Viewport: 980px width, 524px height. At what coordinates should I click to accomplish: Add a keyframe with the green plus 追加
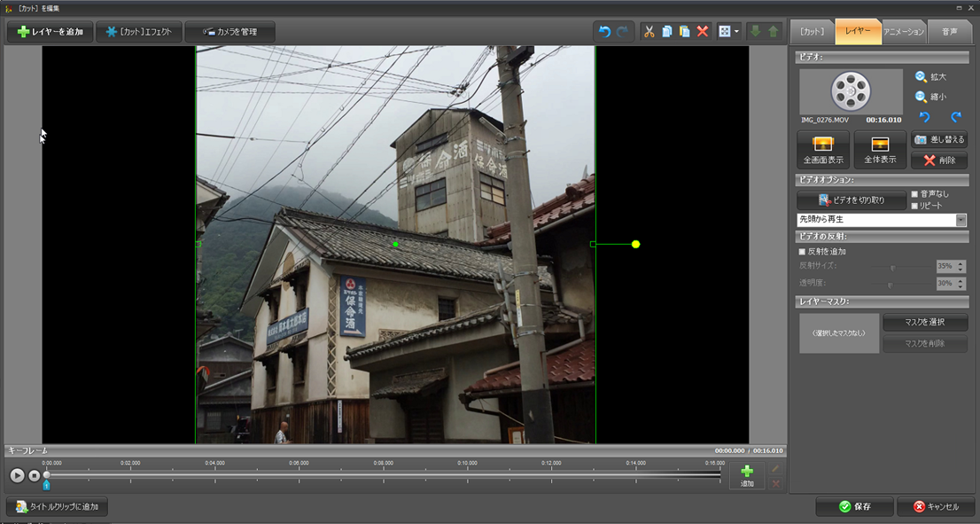747,476
